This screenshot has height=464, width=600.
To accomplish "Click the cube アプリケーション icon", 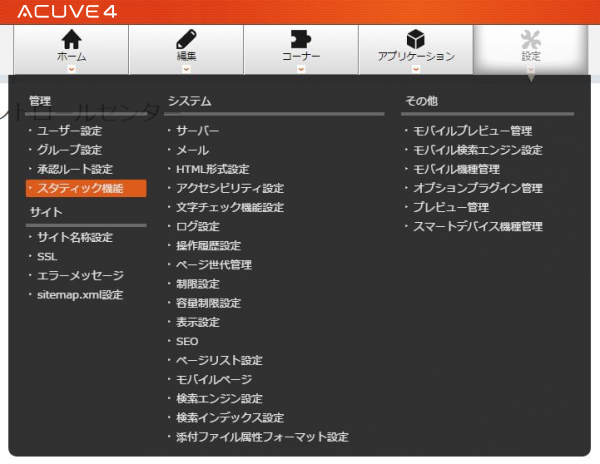I will click(416, 39).
